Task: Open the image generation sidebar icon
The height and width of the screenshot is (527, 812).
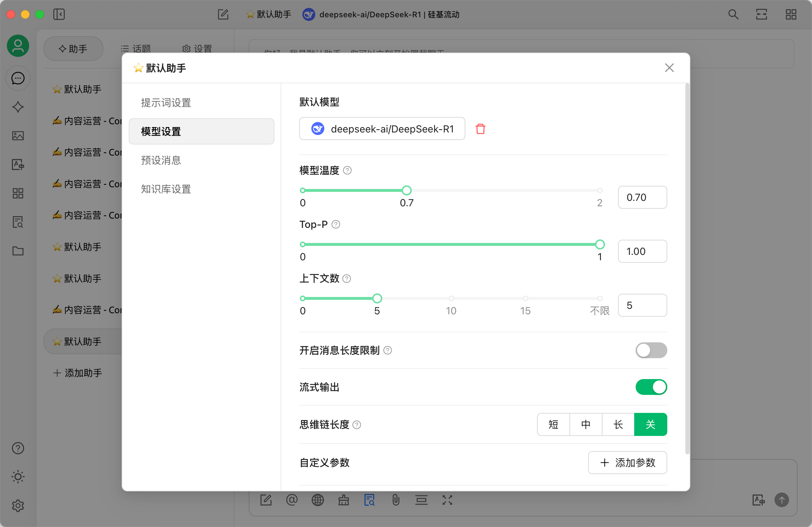Action: 18,136
